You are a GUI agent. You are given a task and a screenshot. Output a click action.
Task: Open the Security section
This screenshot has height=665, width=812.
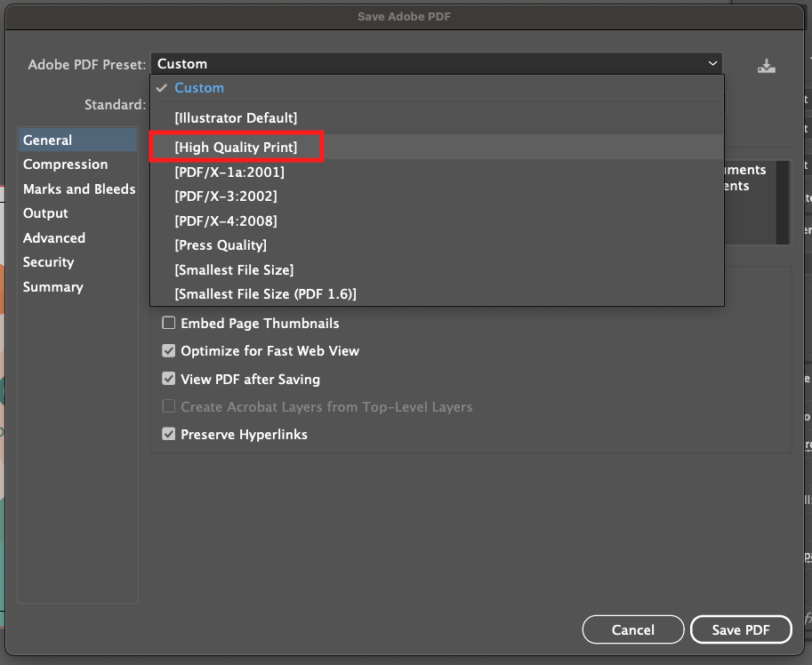click(x=77, y=262)
